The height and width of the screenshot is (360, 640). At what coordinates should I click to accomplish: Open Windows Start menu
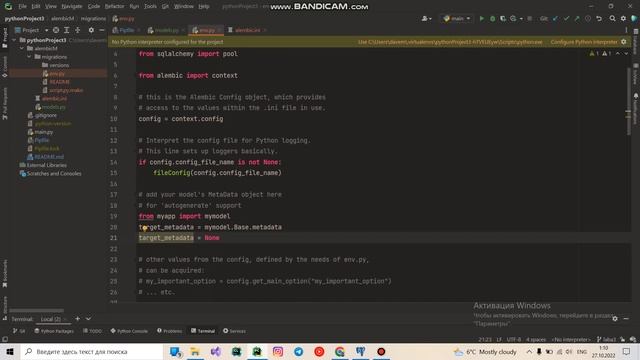pos(10,351)
